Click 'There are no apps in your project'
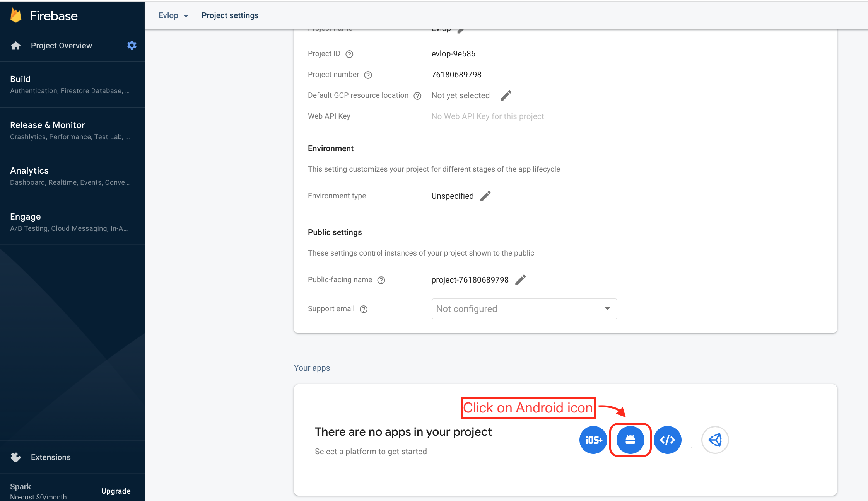The image size is (868, 501). pos(403,432)
